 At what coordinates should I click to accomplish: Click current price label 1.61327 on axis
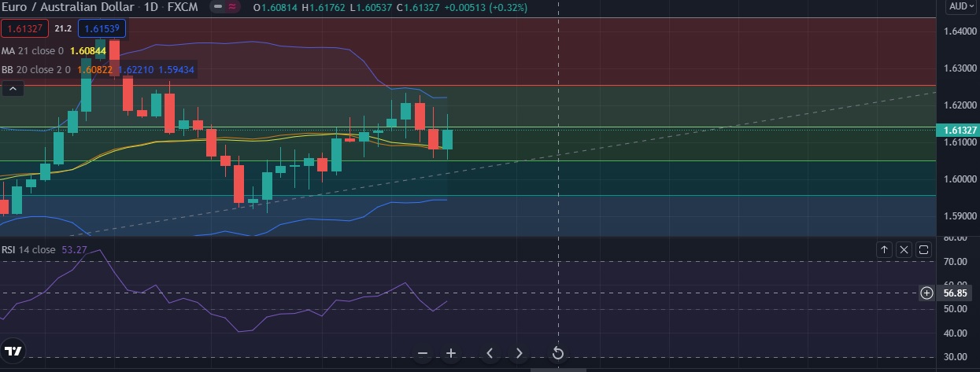(x=956, y=131)
